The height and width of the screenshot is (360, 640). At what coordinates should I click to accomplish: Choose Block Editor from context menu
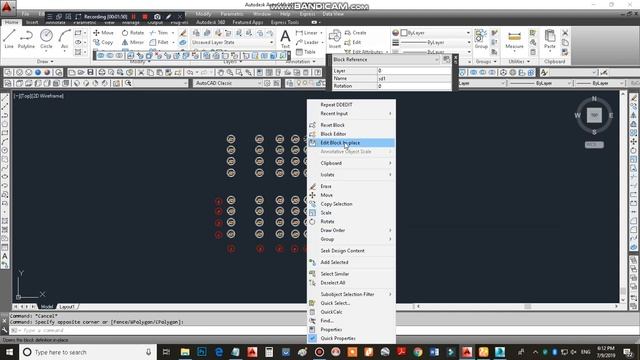pyautogui.click(x=351, y=134)
